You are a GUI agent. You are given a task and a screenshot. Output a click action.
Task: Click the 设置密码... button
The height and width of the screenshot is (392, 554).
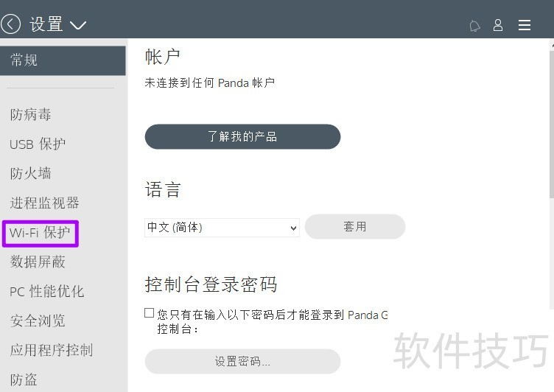coord(242,361)
